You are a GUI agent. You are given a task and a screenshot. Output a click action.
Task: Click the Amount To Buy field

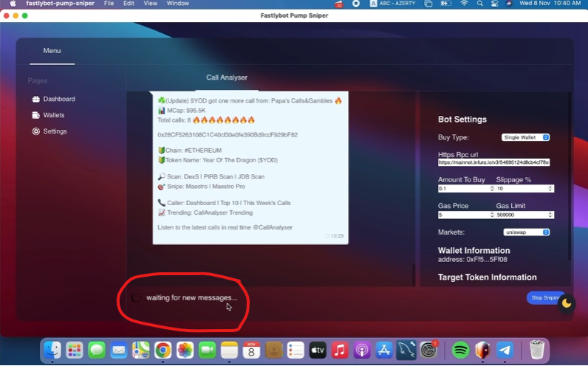[x=464, y=189]
